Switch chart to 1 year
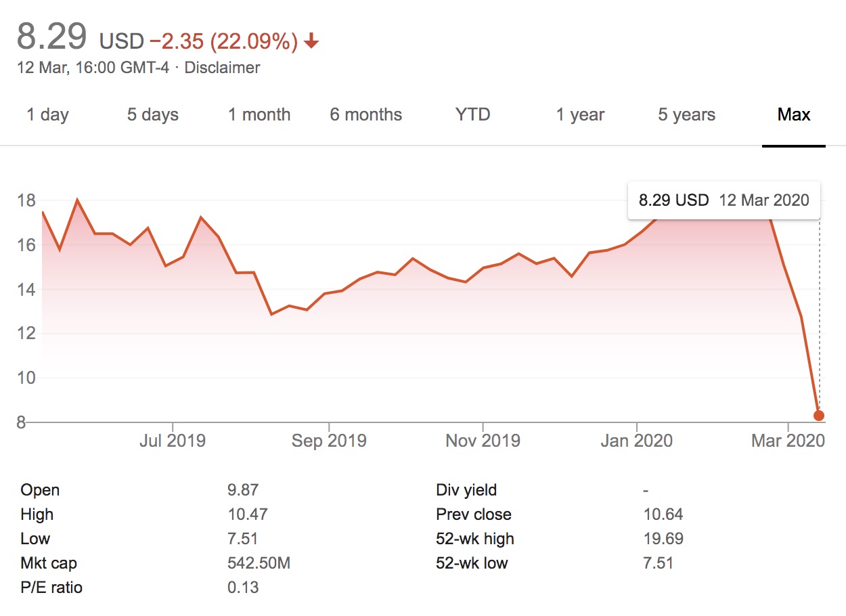Image resolution: width=846 pixels, height=616 pixels. [x=580, y=115]
